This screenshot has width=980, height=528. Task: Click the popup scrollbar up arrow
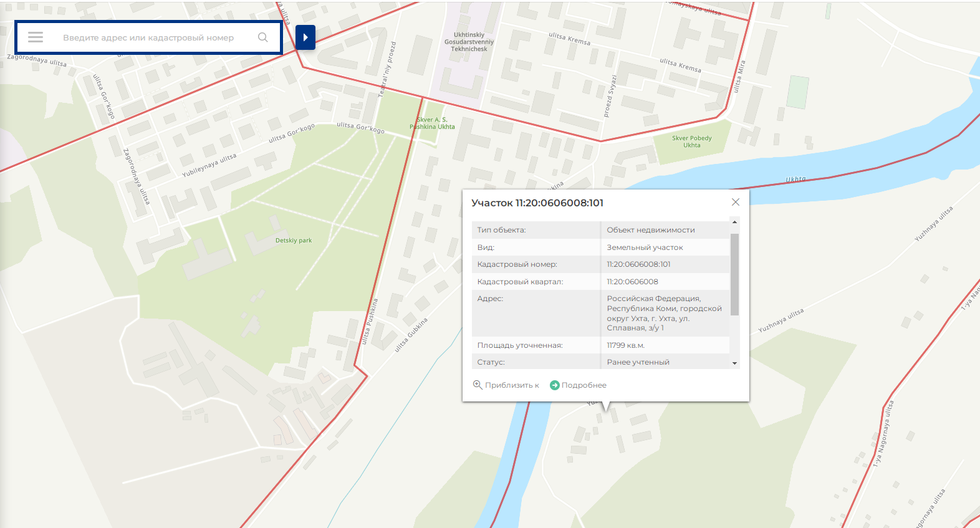click(x=734, y=222)
